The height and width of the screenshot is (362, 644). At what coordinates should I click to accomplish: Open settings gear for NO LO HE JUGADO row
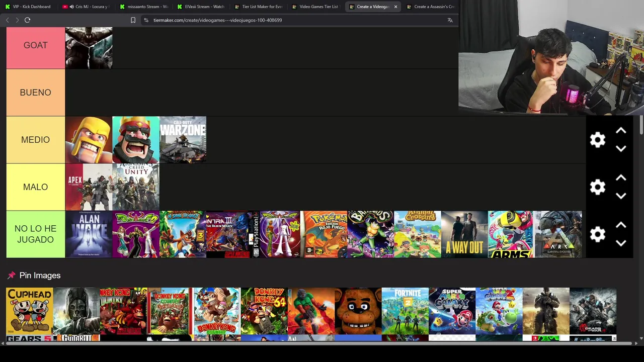pyautogui.click(x=597, y=234)
